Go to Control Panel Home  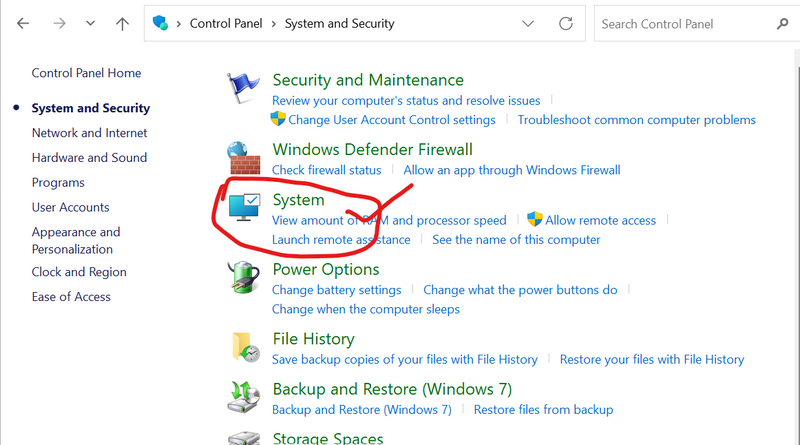tap(86, 73)
